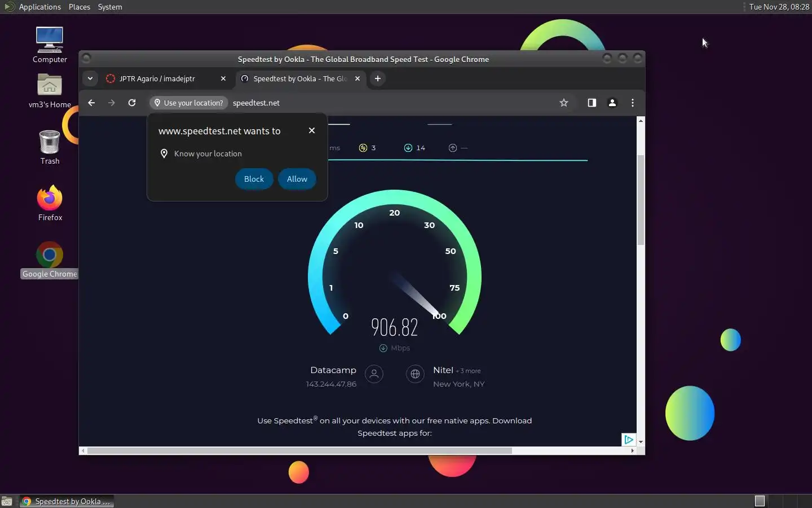The width and height of the screenshot is (812, 508).
Task: Click the IP address 143.244.47.86
Action: (x=331, y=384)
